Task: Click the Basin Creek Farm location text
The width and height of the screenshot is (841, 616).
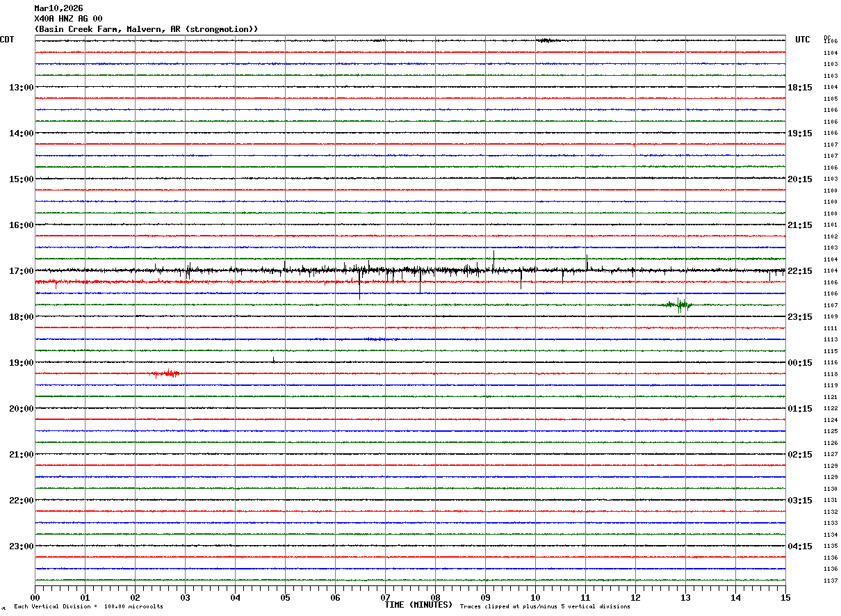Action: pos(146,29)
